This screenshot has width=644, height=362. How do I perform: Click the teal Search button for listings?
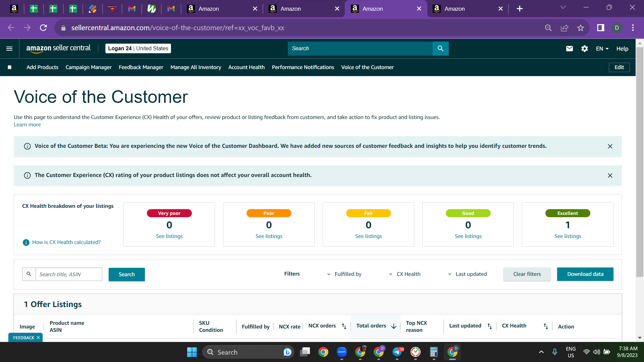pyautogui.click(x=127, y=275)
